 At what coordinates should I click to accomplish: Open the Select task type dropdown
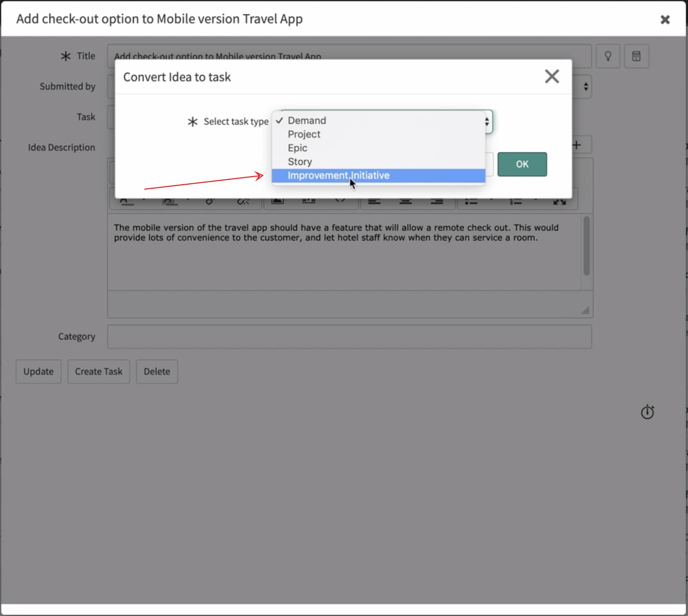click(487, 121)
